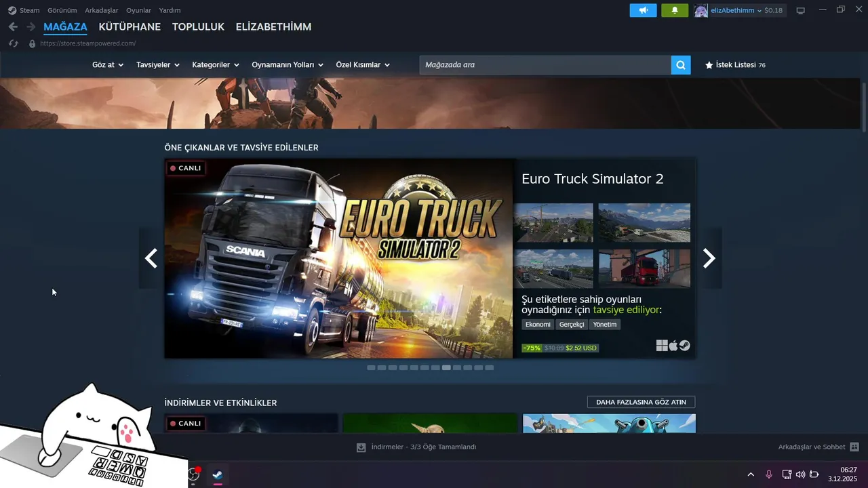Click the wallet balance $0.18
The image size is (868, 488).
773,10
